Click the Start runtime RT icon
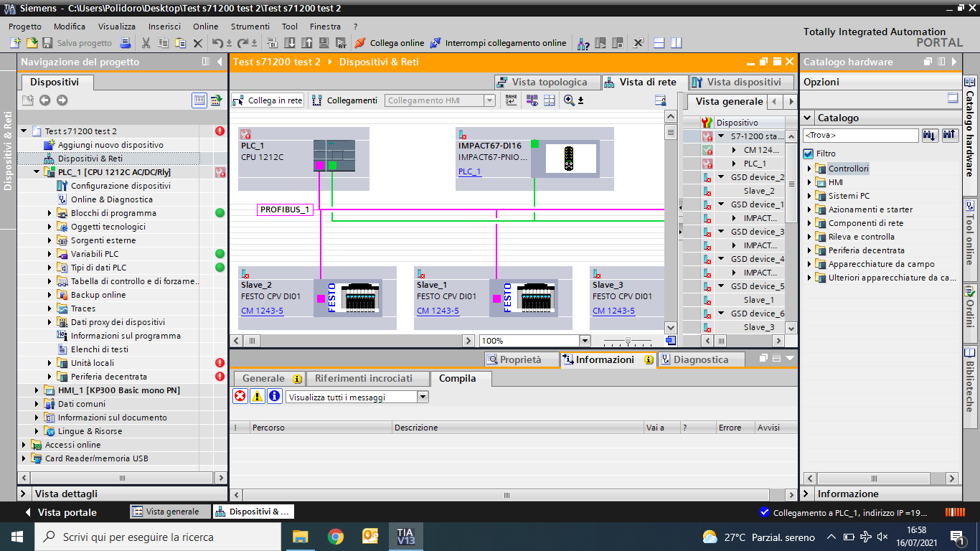 pyautogui.click(x=341, y=43)
